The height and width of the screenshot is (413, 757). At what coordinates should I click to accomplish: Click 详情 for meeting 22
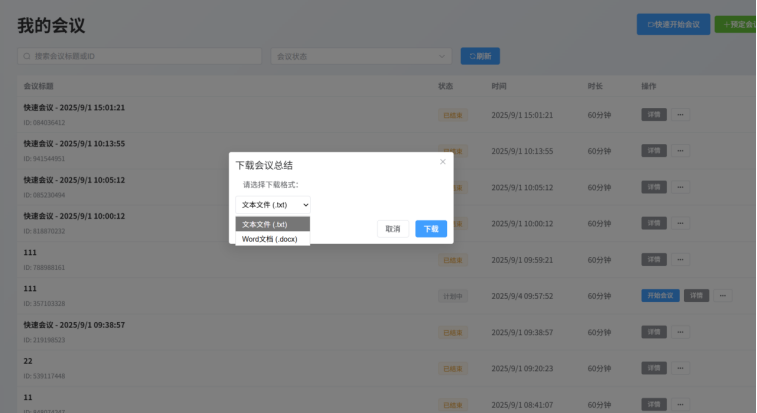point(654,368)
